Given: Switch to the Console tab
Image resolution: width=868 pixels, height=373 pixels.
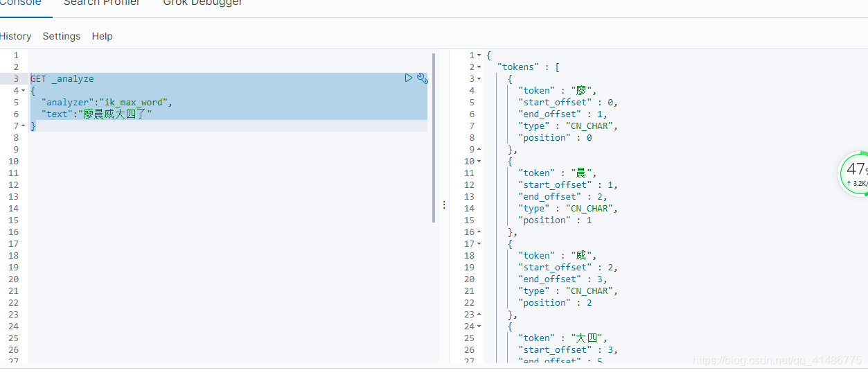Looking at the screenshot, I should coord(19,3).
